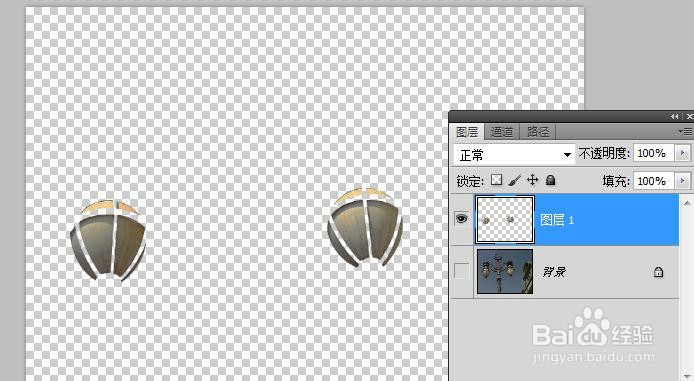694x381 pixels.
Task: Click the layers list scrollbar up arrow
Action: click(687, 204)
